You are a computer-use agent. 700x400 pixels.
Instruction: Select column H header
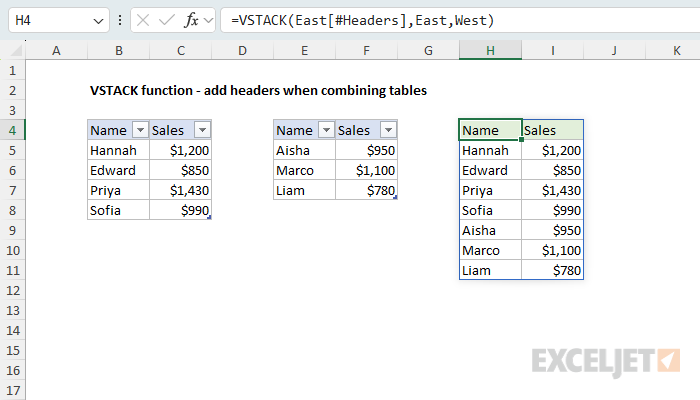(x=491, y=50)
